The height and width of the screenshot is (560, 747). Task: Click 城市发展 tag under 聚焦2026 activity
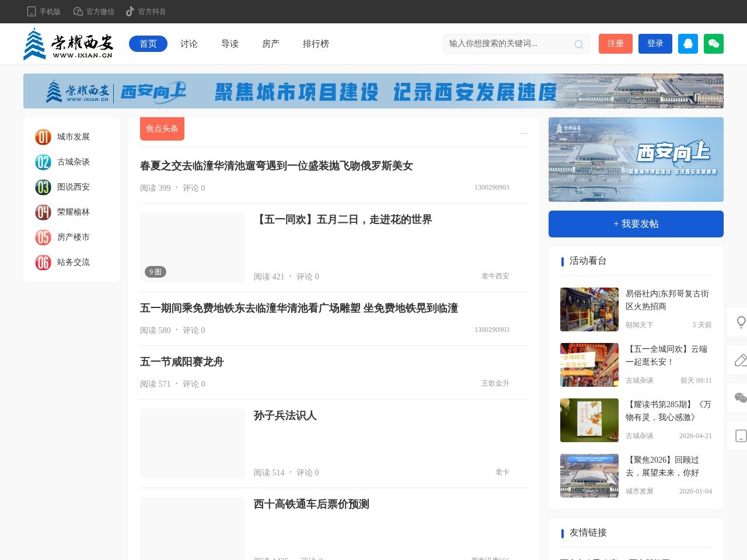tap(640, 491)
